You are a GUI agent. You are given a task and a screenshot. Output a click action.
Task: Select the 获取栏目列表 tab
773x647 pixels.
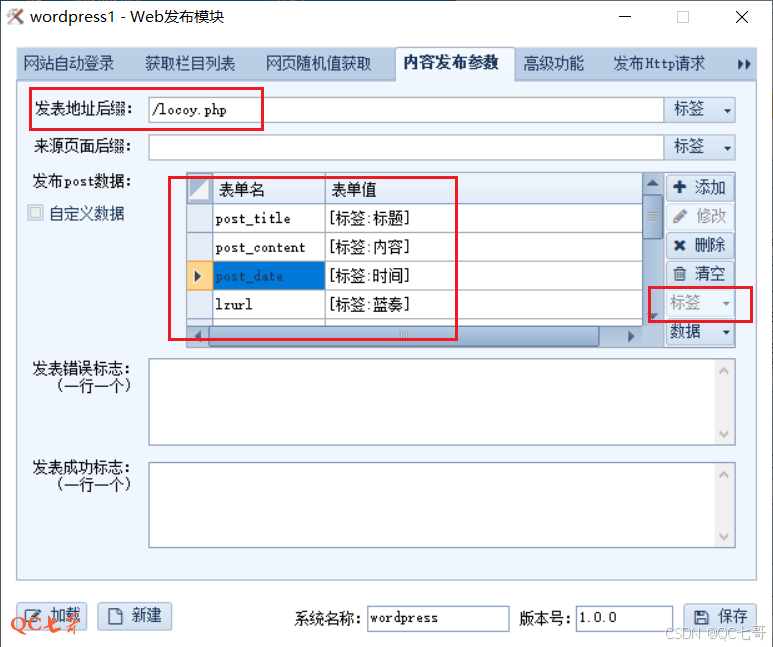tap(190, 63)
